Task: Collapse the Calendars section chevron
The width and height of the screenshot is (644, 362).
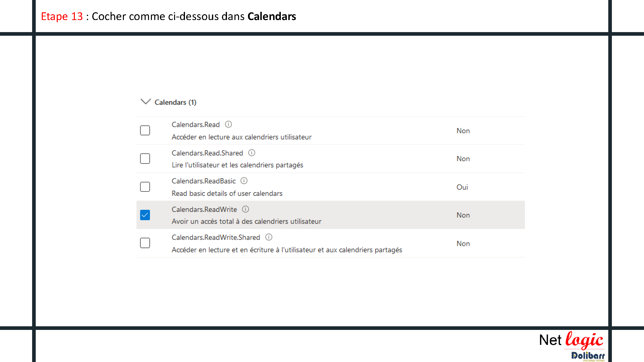Action: pyautogui.click(x=146, y=101)
